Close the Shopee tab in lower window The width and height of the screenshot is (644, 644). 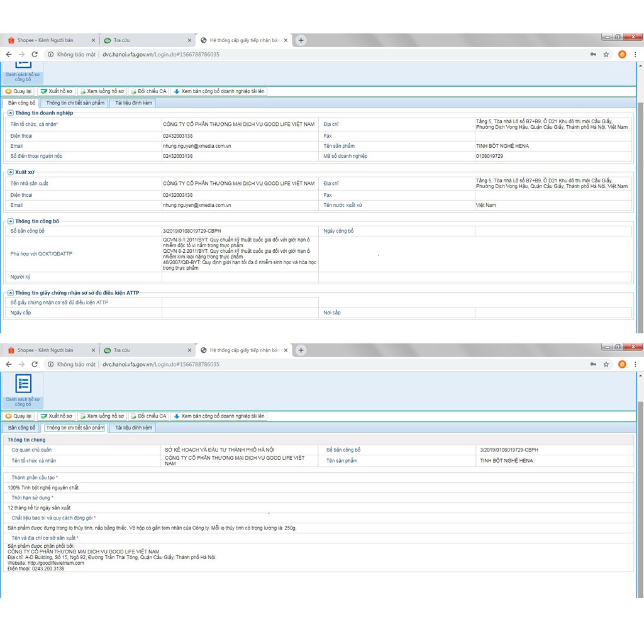[x=94, y=350]
